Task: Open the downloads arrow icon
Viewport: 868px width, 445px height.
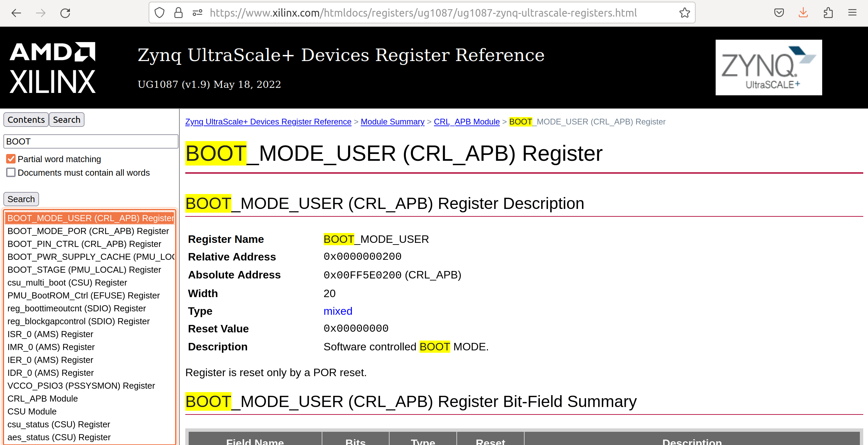Action: (803, 13)
